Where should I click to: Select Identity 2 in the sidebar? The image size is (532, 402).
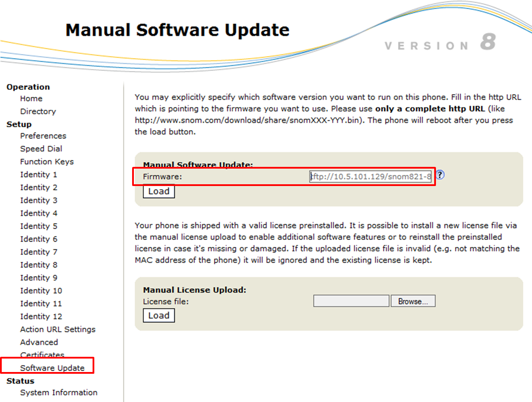pyautogui.click(x=39, y=187)
